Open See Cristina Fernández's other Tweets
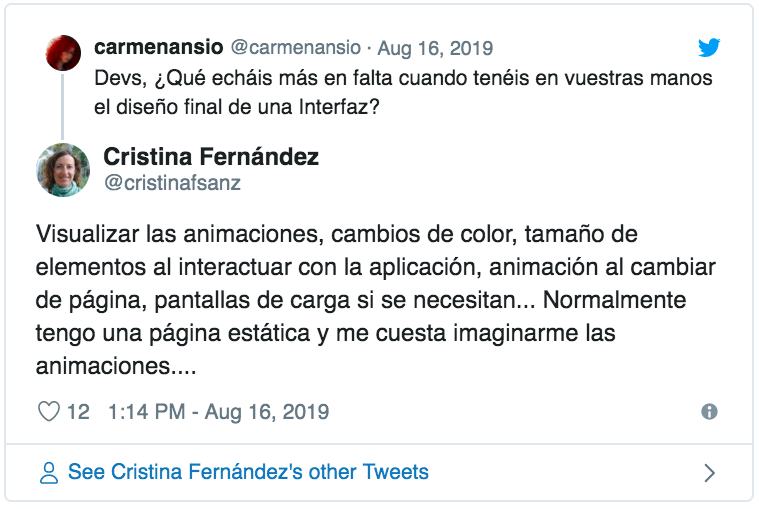 pos(248,472)
